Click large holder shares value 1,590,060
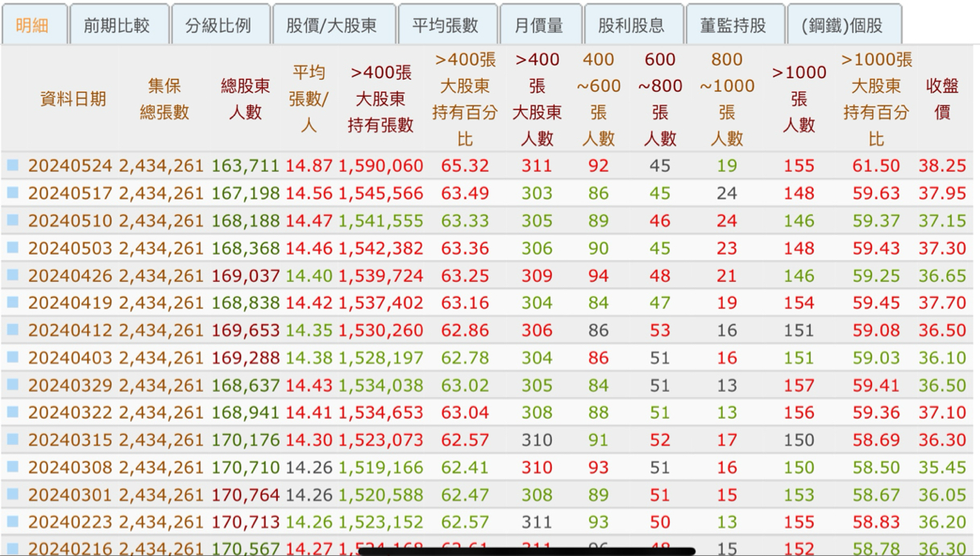 tap(380, 166)
